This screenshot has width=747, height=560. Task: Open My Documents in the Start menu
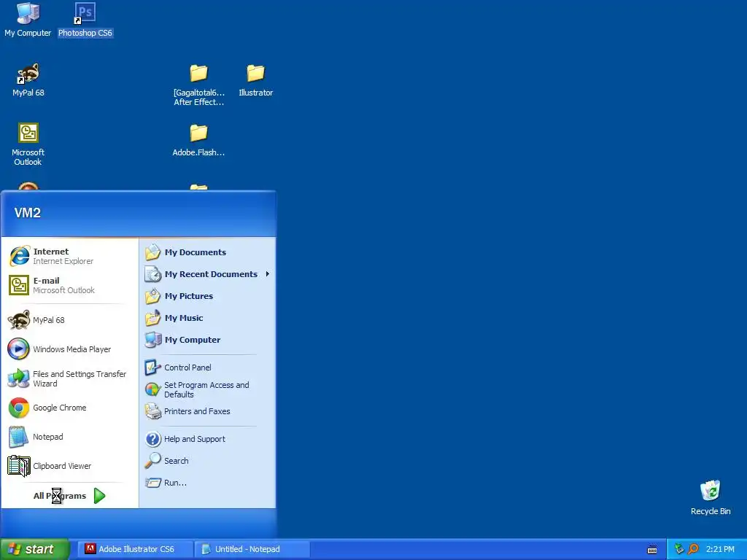[x=207, y=252]
